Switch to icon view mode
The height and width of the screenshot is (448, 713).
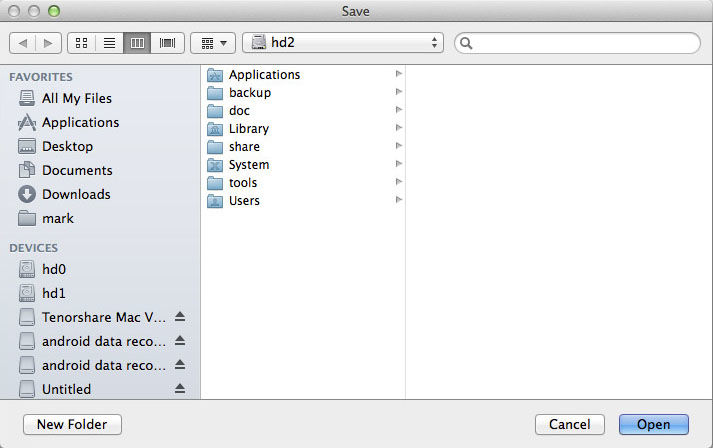[x=82, y=43]
